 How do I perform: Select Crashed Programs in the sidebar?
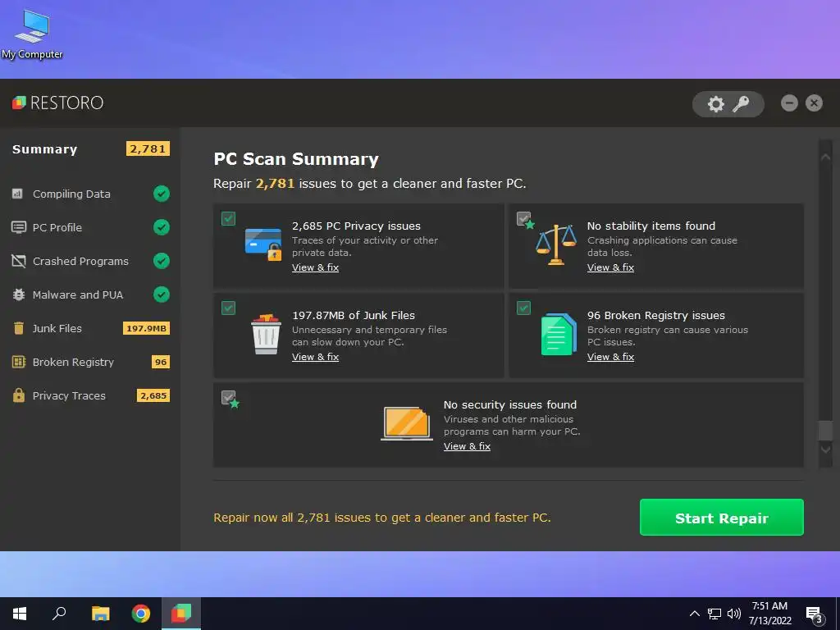coord(90,261)
